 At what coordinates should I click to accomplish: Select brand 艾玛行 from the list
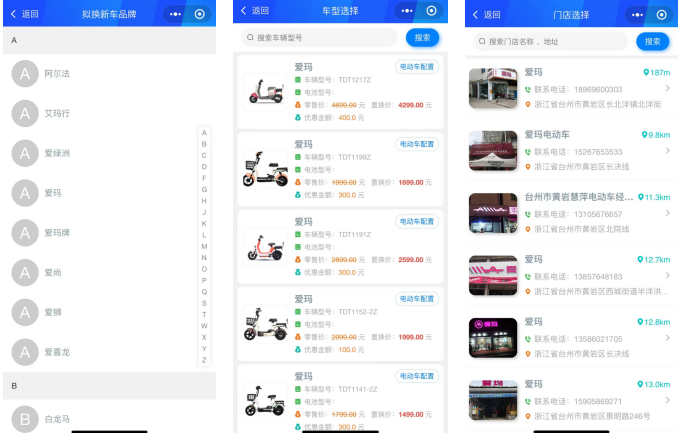[x=110, y=113]
